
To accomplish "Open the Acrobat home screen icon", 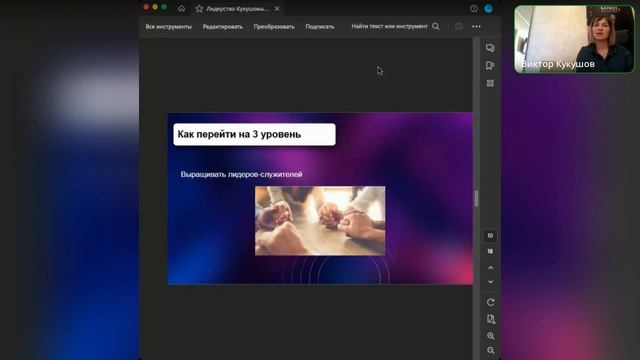I will click(181, 9).
